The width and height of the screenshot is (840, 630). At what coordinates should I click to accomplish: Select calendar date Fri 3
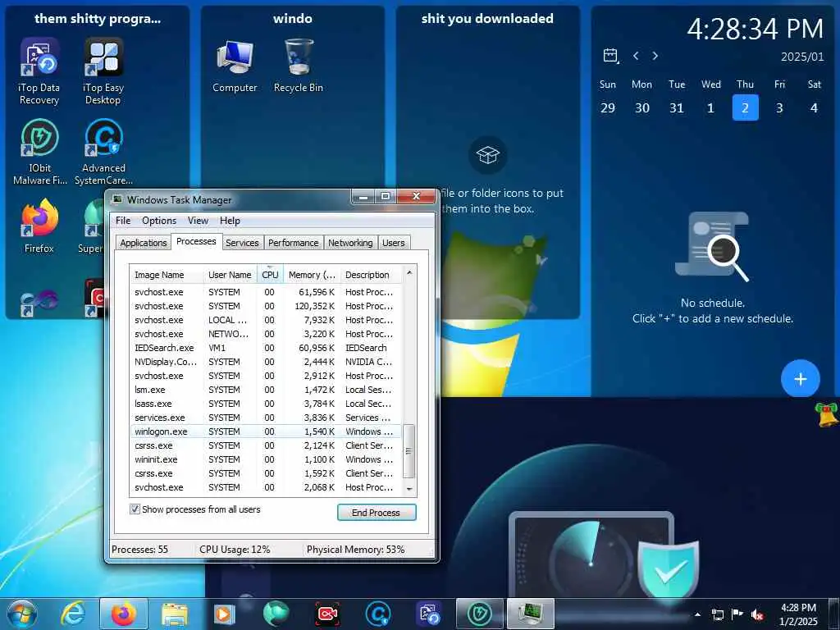pos(779,107)
